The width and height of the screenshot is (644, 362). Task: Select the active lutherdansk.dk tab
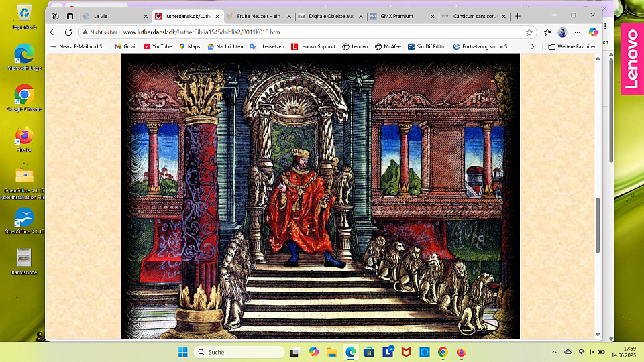188,16
